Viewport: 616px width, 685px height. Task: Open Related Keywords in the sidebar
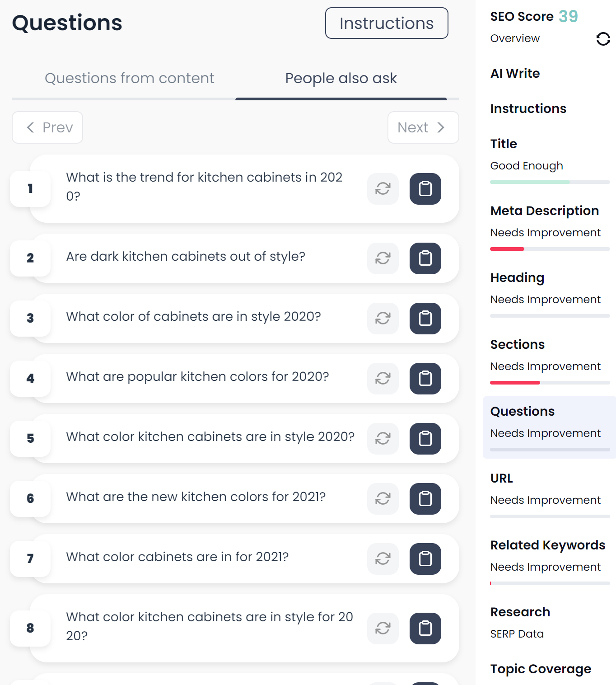[x=547, y=545]
